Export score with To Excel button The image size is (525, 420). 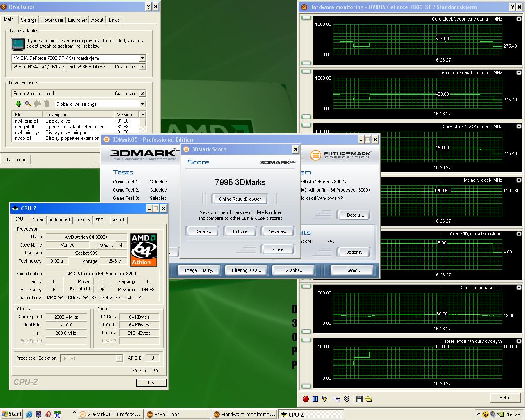pos(240,231)
